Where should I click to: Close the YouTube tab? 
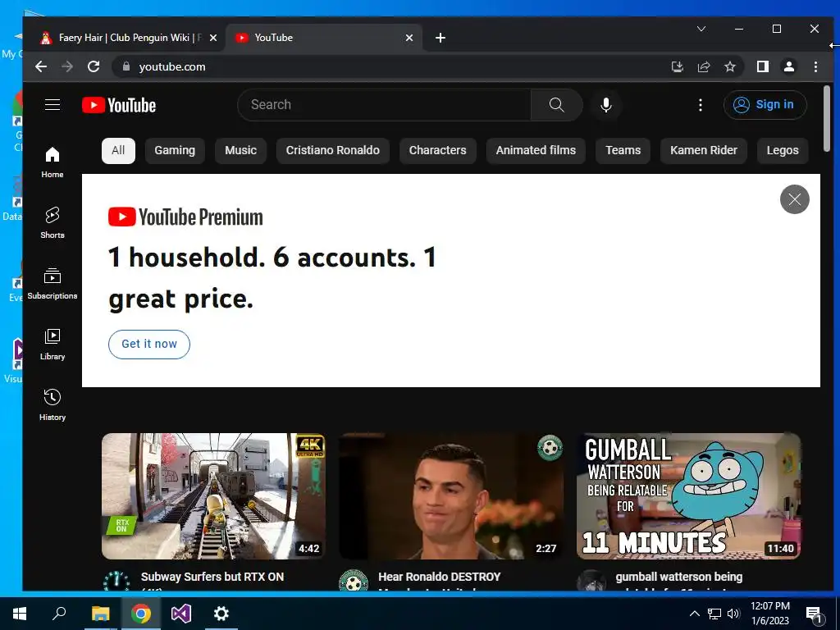[x=409, y=38]
